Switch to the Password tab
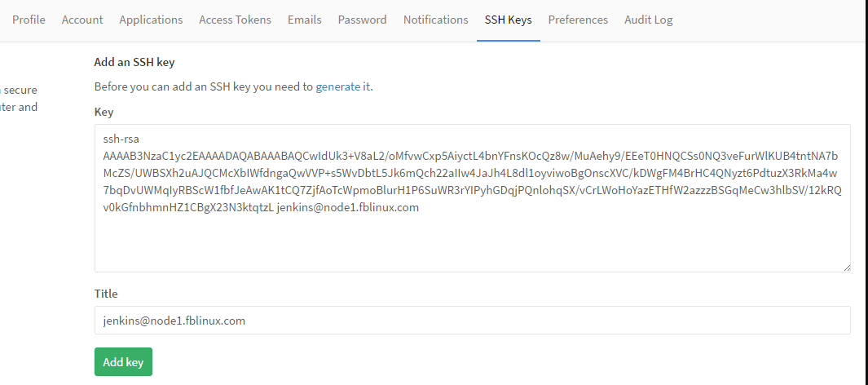 (x=362, y=20)
